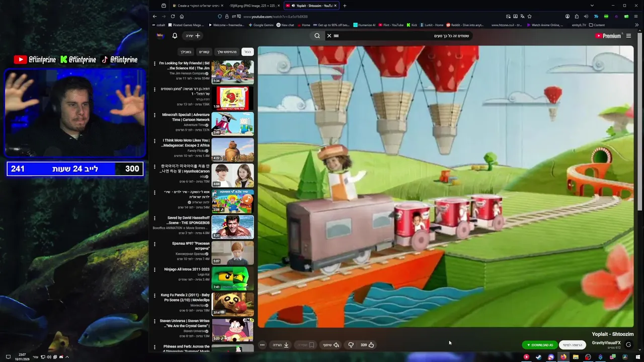Clear the YouTube search text with X
Image resolution: width=644 pixels, height=362 pixels.
(x=329, y=36)
